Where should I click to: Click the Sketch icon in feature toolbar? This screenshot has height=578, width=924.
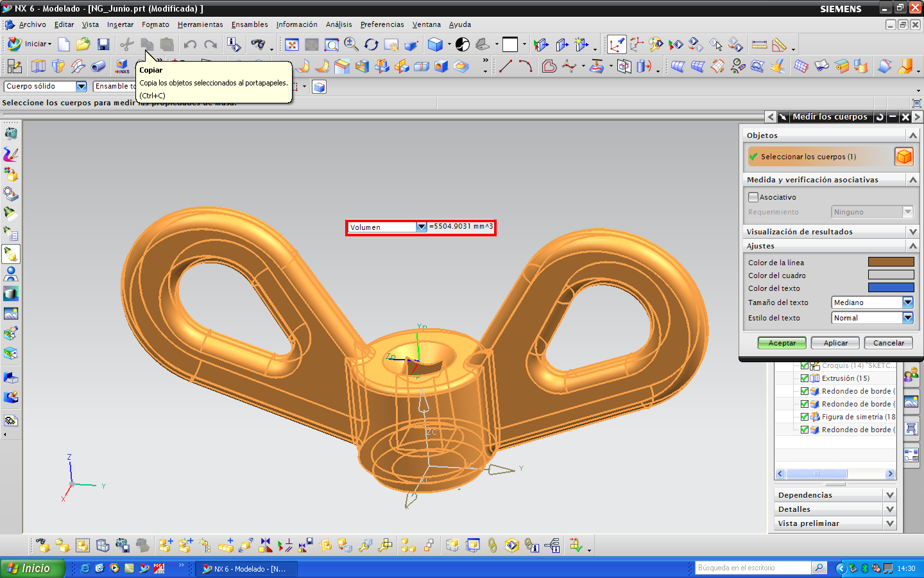pos(15,66)
